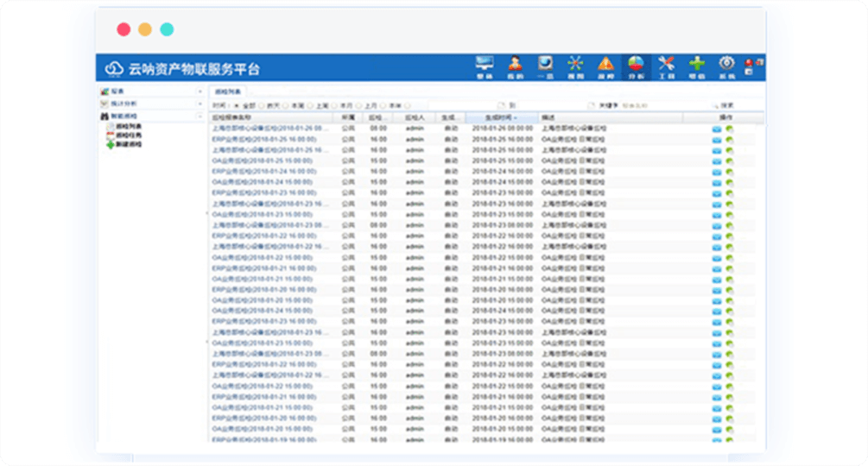Screen dimensions: 868x466
Task: Click the 关键字 keyword input field
Action: tap(664, 105)
